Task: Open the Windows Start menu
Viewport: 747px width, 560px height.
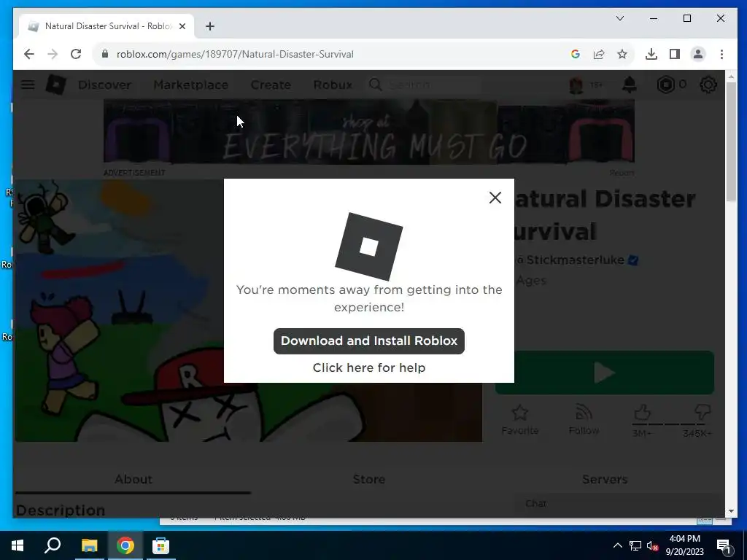Action: click(x=18, y=545)
